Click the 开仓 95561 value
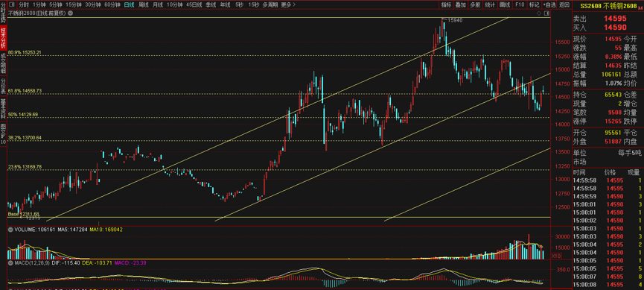 tap(614, 133)
